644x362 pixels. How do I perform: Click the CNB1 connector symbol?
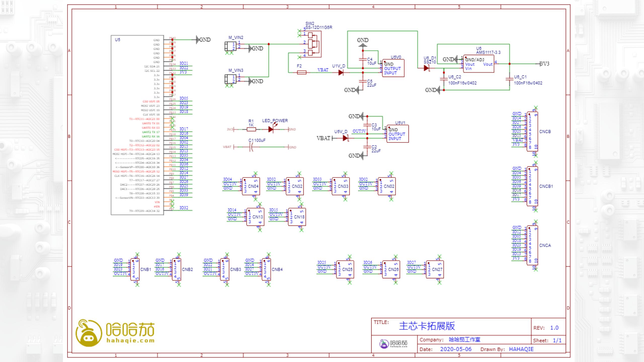click(135, 269)
